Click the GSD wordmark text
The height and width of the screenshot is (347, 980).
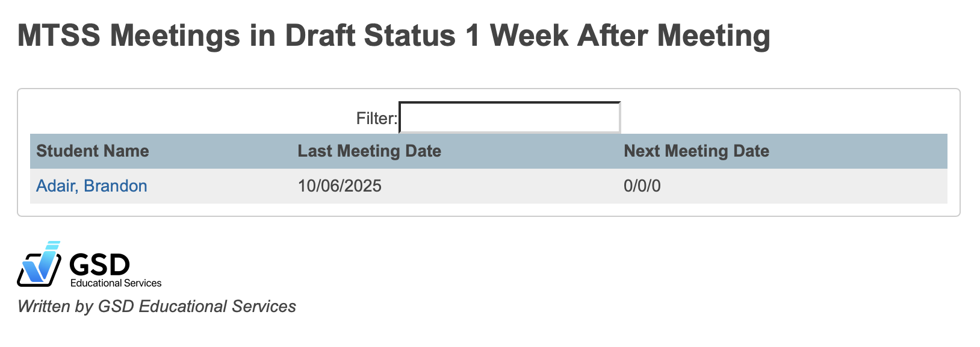point(98,263)
